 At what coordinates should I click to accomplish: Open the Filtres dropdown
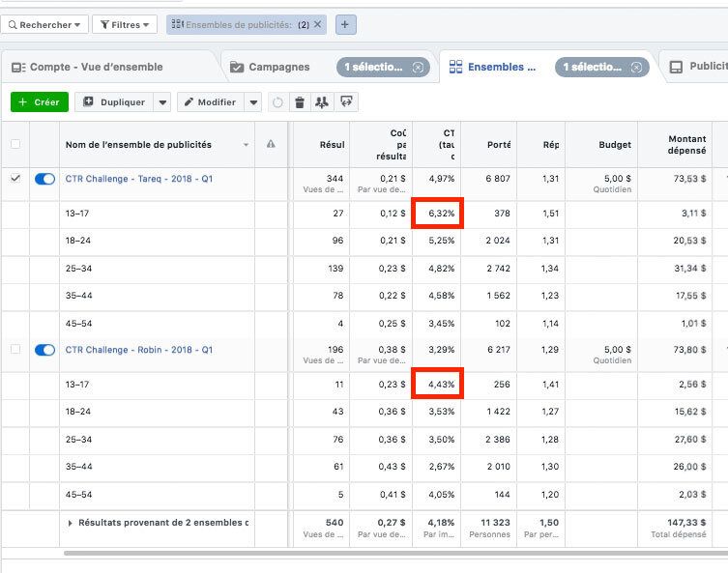point(125,24)
